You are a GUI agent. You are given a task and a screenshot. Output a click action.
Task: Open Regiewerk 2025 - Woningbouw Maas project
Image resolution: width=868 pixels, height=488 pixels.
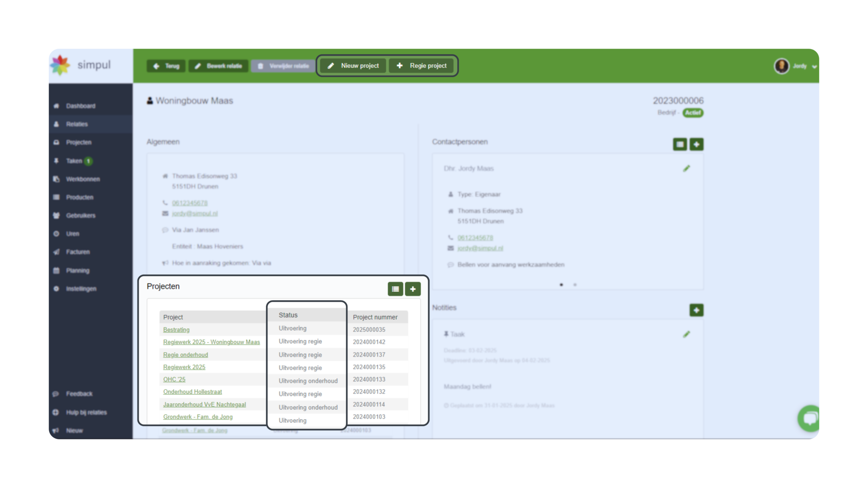[211, 342]
